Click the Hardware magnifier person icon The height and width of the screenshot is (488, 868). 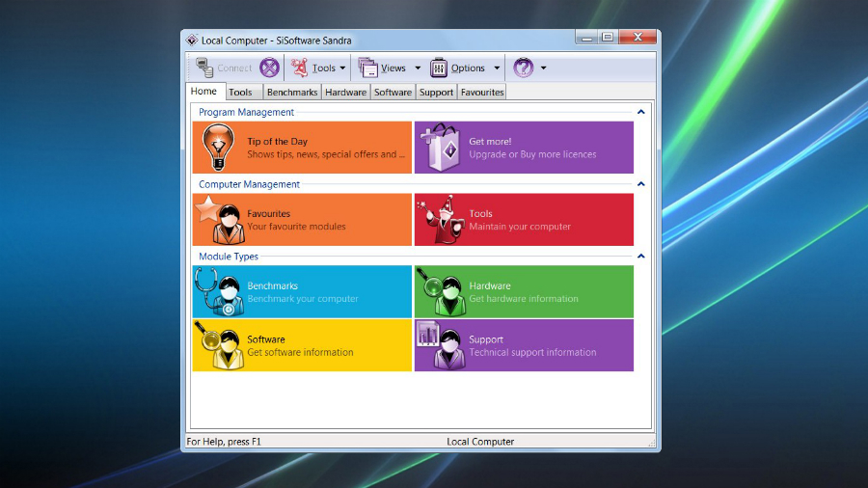click(x=441, y=291)
